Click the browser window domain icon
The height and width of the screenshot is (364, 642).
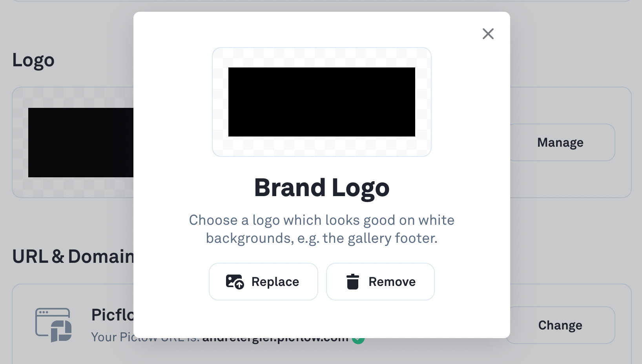(53, 325)
